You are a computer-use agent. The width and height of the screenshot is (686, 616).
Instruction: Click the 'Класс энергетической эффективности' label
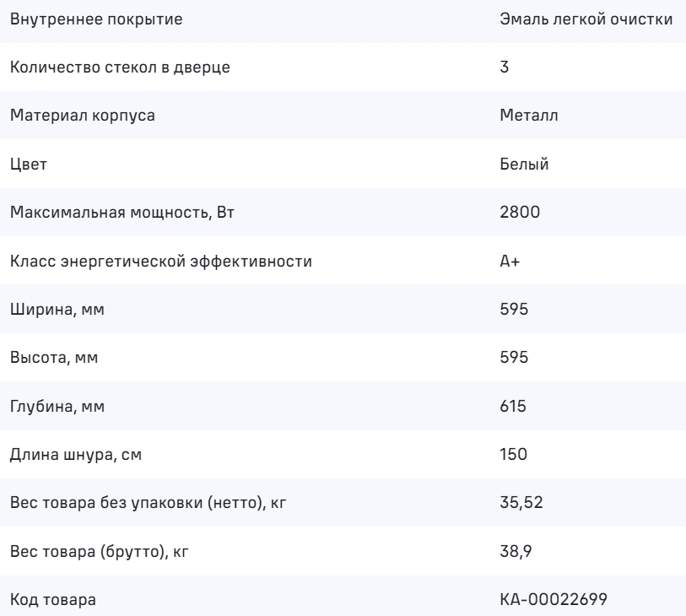(x=161, y=262)
